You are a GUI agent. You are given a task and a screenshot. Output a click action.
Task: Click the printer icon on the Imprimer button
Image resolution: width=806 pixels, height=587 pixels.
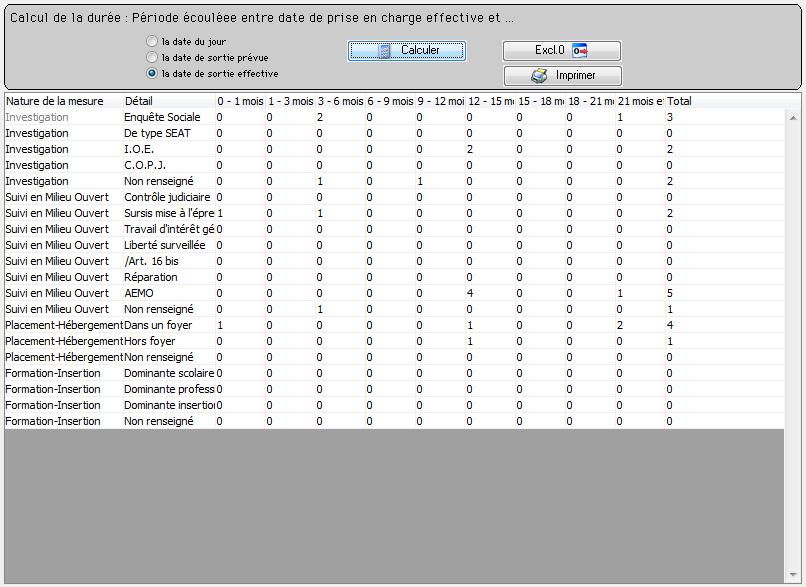(539, 76)
